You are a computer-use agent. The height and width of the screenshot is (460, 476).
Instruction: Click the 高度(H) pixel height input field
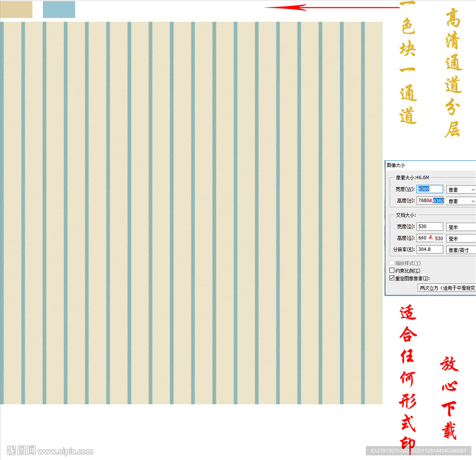[430, 200]
